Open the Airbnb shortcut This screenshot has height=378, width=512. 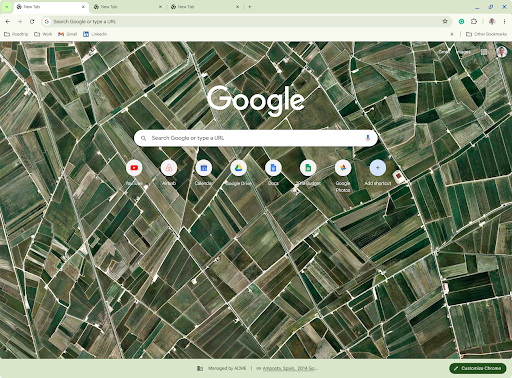click(x=169, y=168)
